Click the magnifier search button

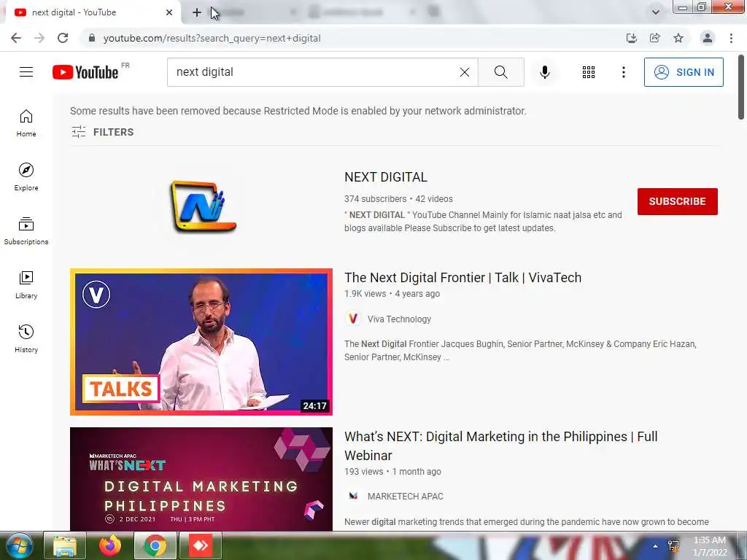500,72
